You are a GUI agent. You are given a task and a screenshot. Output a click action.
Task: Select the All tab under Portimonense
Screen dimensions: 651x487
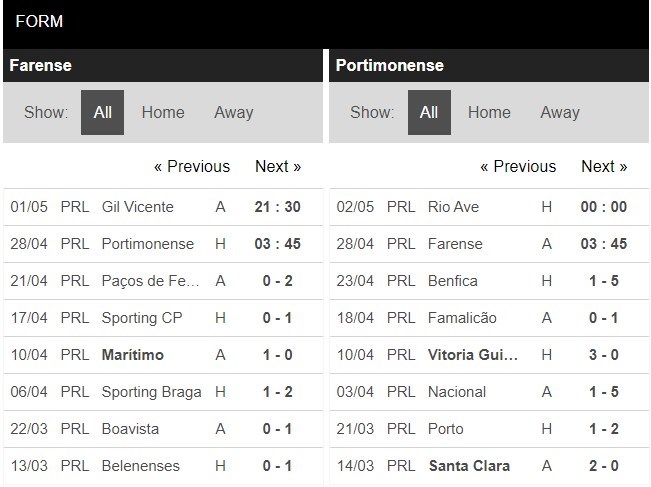tap(429, 112)
